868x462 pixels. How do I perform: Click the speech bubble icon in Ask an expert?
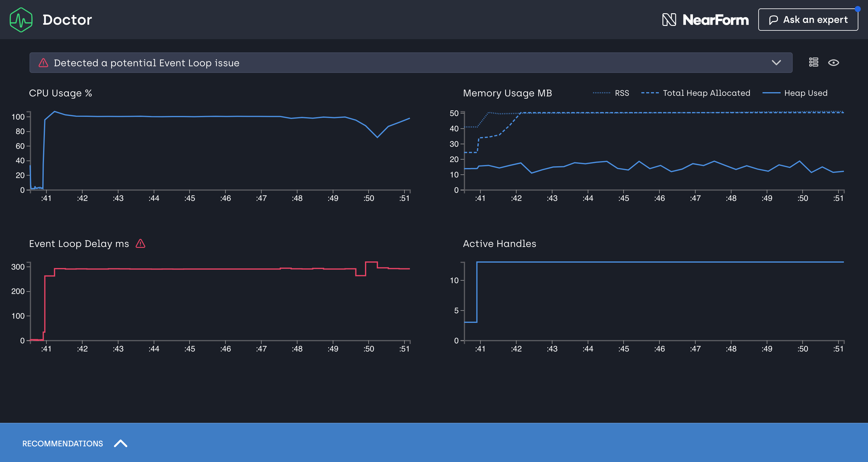click(773, 20)
